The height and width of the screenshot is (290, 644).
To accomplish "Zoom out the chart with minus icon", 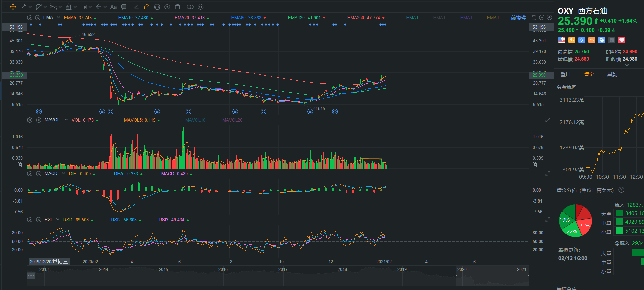I will click(x=542, y=18).
